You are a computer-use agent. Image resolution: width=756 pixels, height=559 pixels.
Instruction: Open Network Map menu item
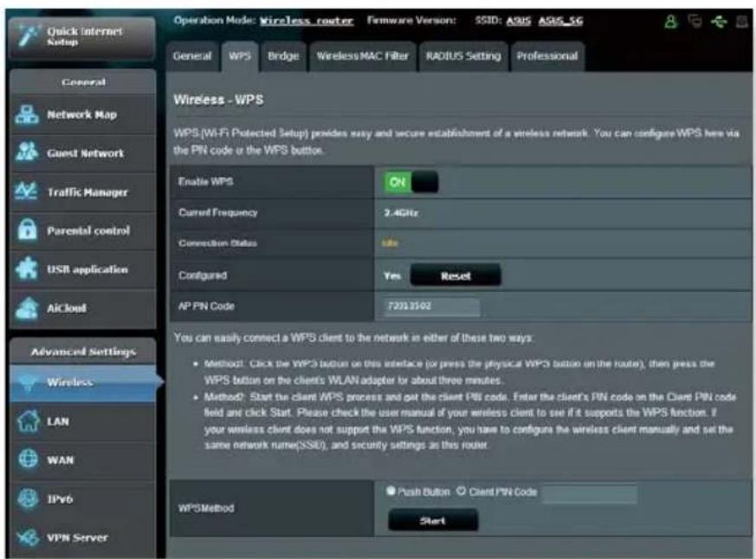coord(83,114)
